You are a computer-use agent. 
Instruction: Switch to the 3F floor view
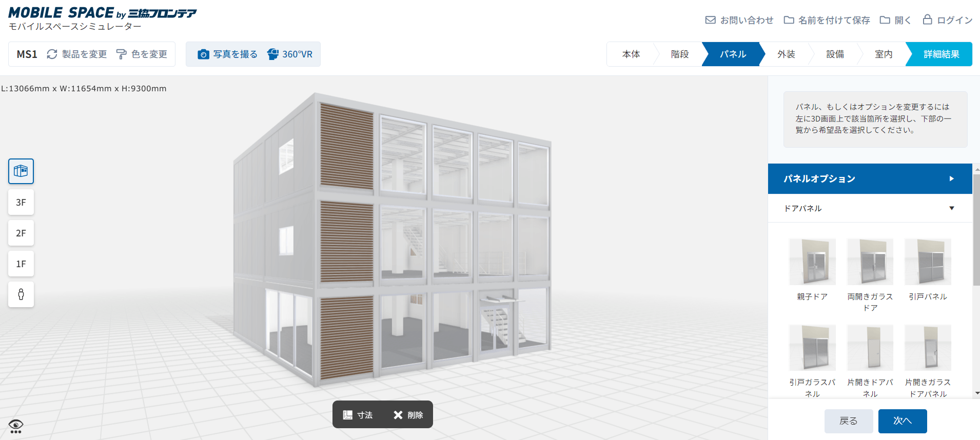(x=21, y=202)
